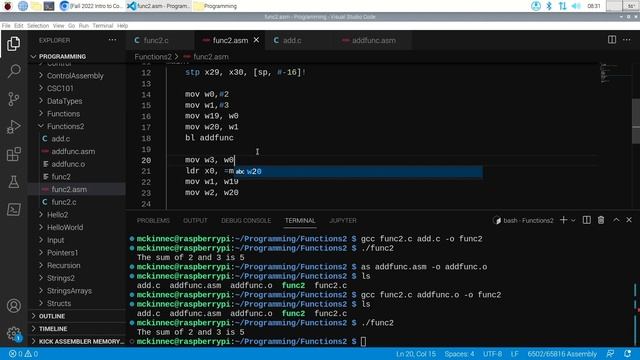
Task: Click the editor vertical scrollbar
Action: point(636,121)
